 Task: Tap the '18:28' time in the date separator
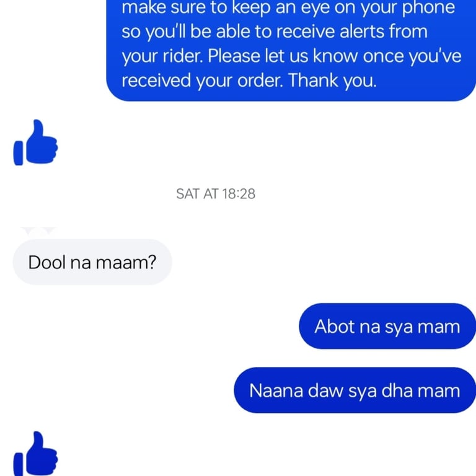click(239, 194)
